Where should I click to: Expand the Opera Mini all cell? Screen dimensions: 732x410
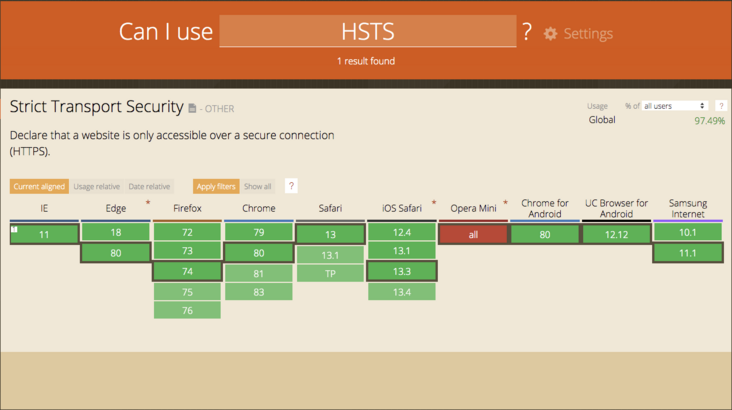473,234
